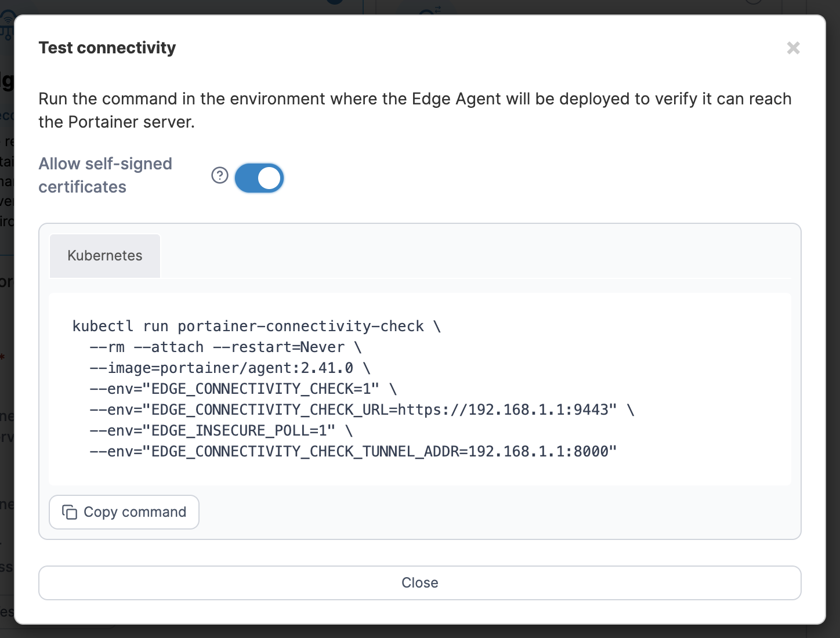840x638 pixels.
Task: Click the EDGE_CONNECTIVITY_CHECK_TUNNEL_ADDR line
Action: coord(353,451)
